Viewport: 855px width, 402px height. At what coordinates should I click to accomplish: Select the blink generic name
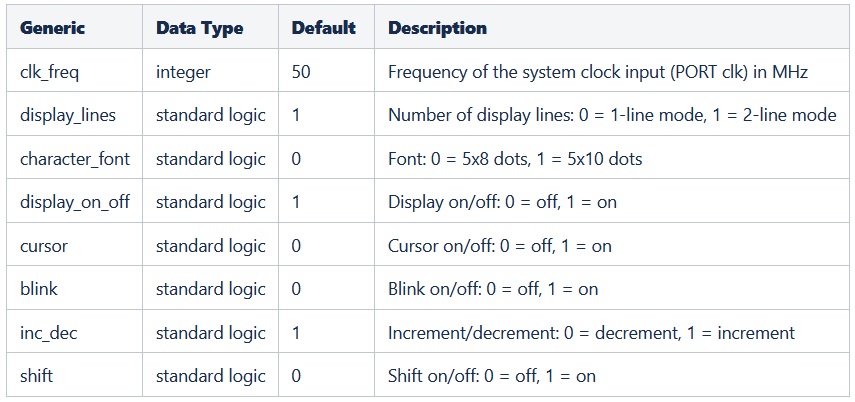click(x=39, y=289)
